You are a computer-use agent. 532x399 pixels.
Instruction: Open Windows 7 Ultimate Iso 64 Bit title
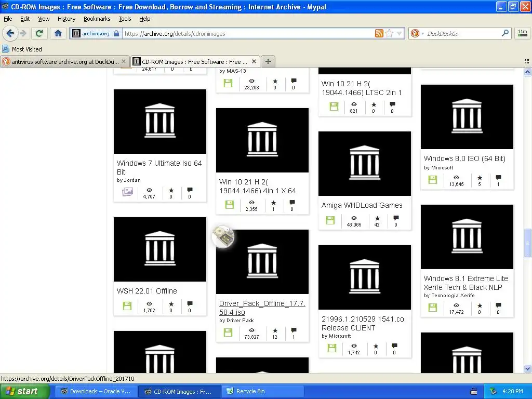coord(159,168)
